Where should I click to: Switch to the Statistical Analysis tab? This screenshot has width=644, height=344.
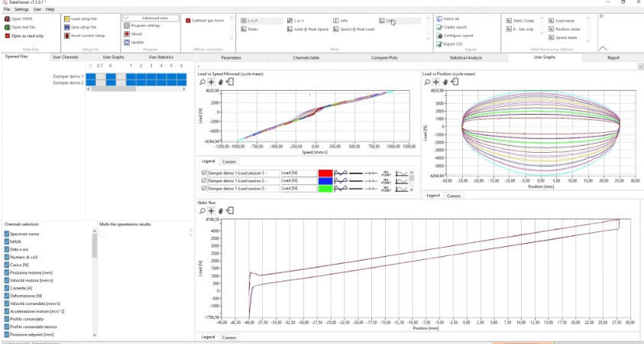[x=466, y=58]
